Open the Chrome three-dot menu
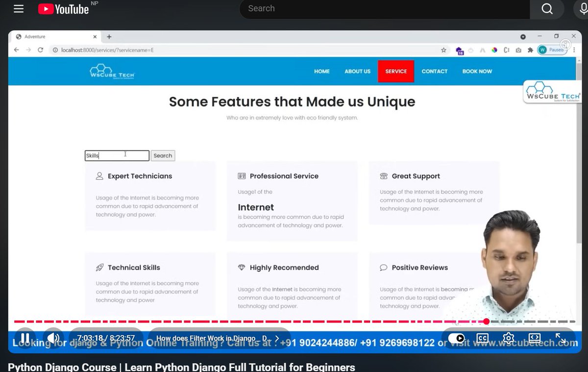The width and height of the screenshot is (588, 372). coord(574,50)
